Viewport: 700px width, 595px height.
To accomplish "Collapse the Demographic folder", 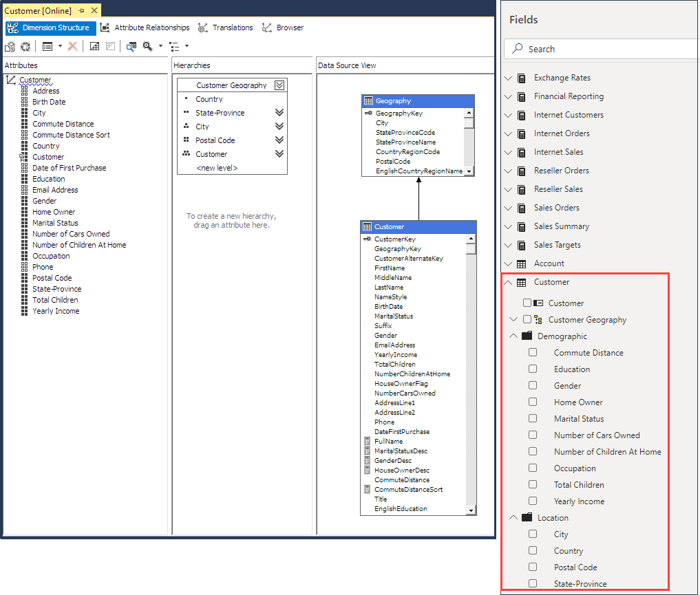I will click(513, 336).
